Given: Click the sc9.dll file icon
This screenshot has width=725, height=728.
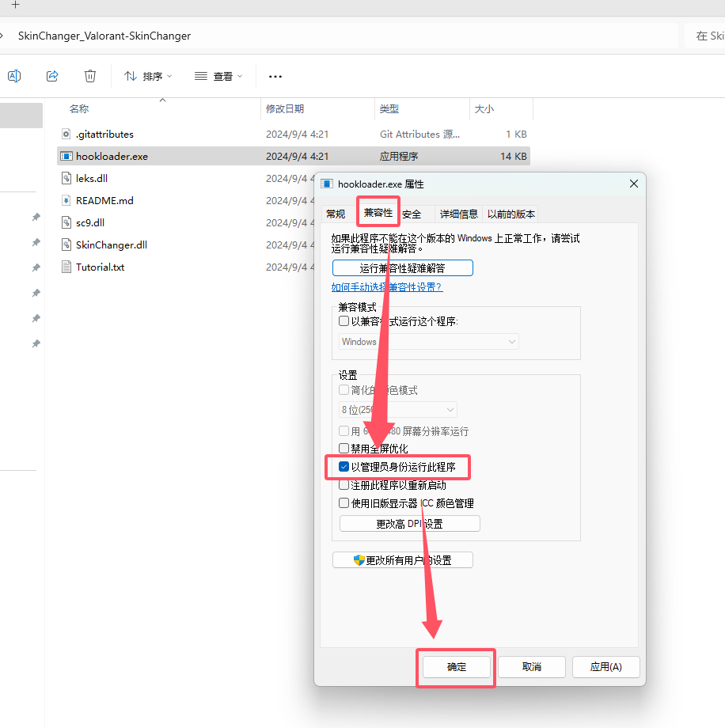Looking at the screenshot, I should 66,223.
